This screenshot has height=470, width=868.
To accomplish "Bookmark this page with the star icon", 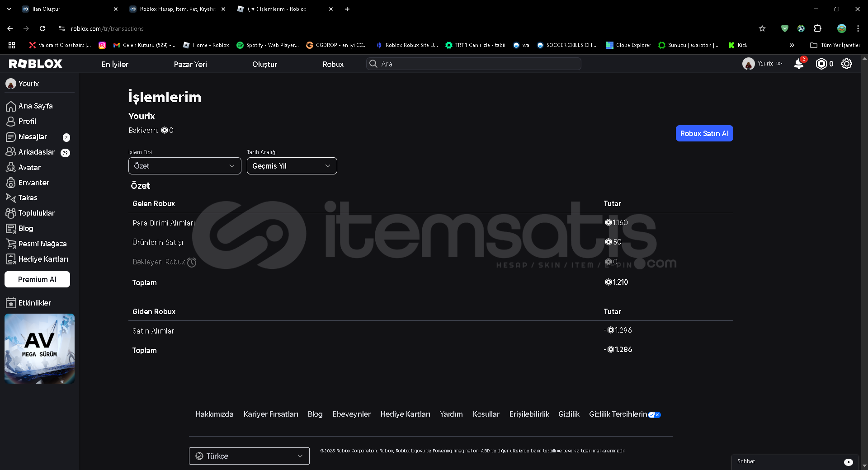I will point(762,28).
